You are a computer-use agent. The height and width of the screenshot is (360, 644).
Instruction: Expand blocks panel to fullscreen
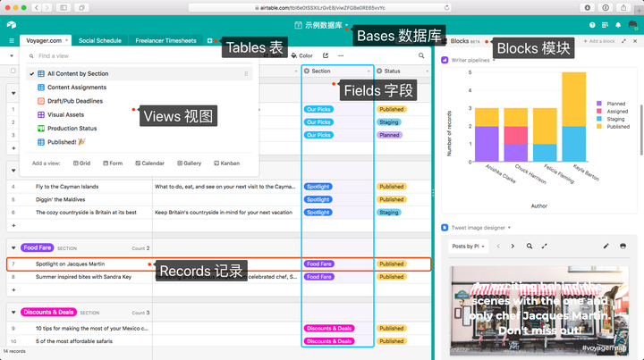coord(624,41)
